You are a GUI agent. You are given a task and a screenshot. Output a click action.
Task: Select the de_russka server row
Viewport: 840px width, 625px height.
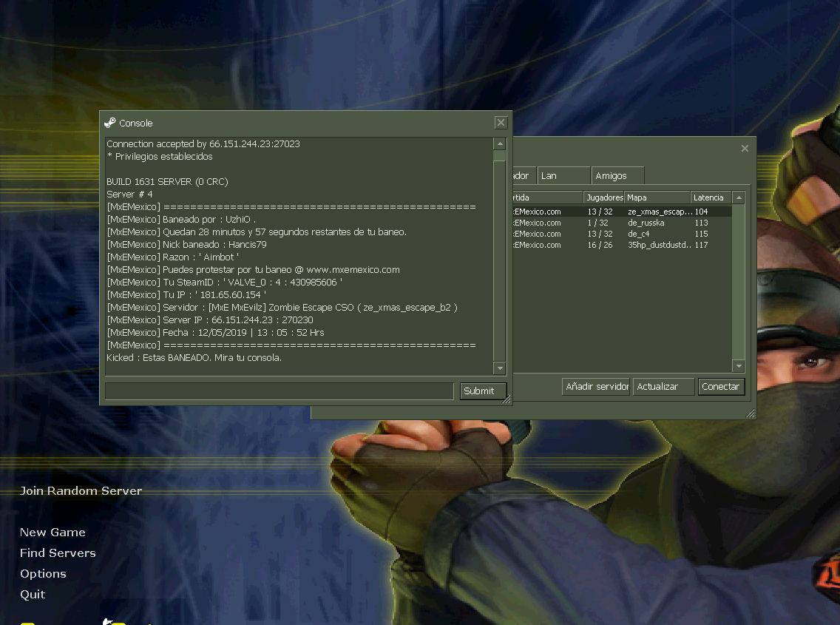click(x=623, y=223)
